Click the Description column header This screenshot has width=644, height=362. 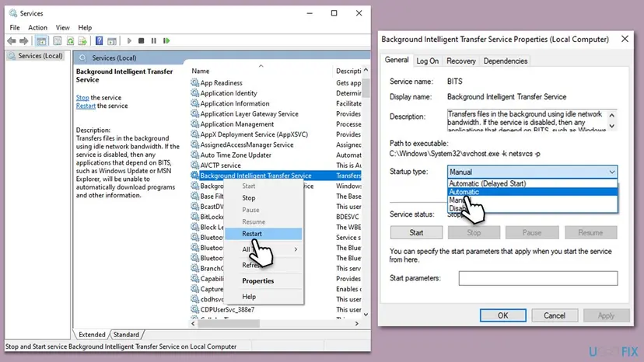(348, 71)
